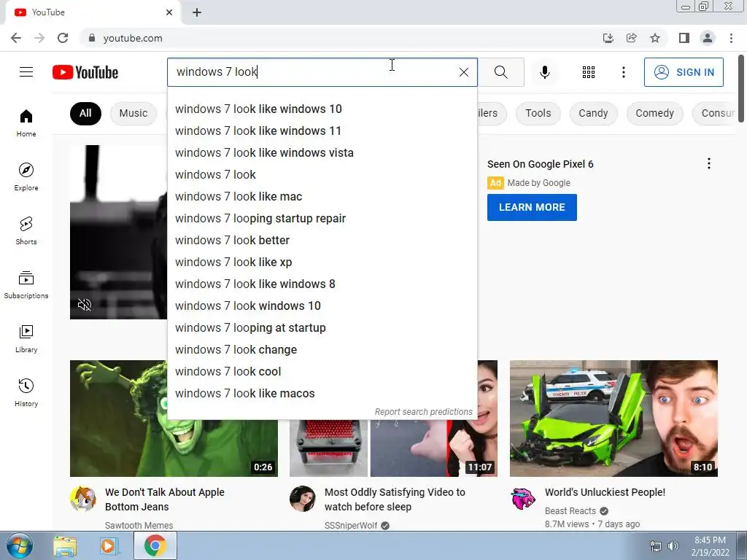Open Windows Media Player from taskbar
This screenshot has width=747, height=560.
[x=109, y=546]
